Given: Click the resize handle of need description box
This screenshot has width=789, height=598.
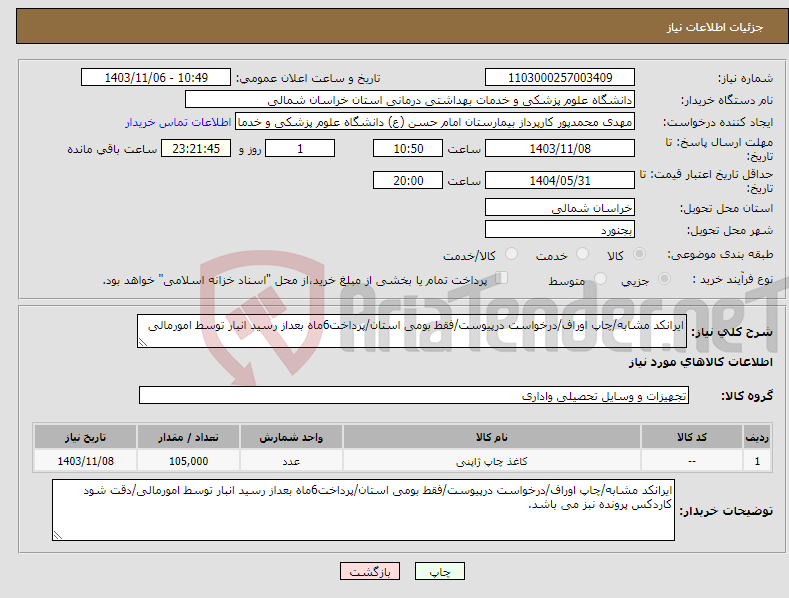Looking at the screenshot, I should point(142,342).
